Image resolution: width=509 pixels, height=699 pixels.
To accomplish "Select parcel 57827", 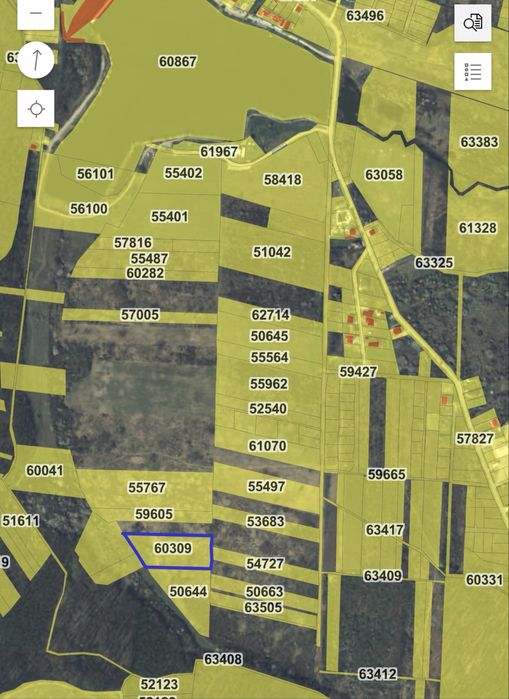I will 475,439.
